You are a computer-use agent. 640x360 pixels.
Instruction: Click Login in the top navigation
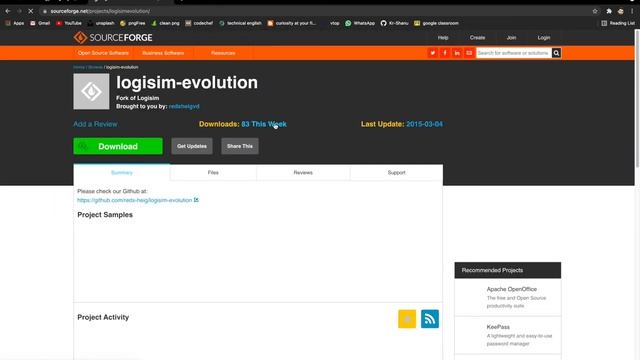[544, 38]
